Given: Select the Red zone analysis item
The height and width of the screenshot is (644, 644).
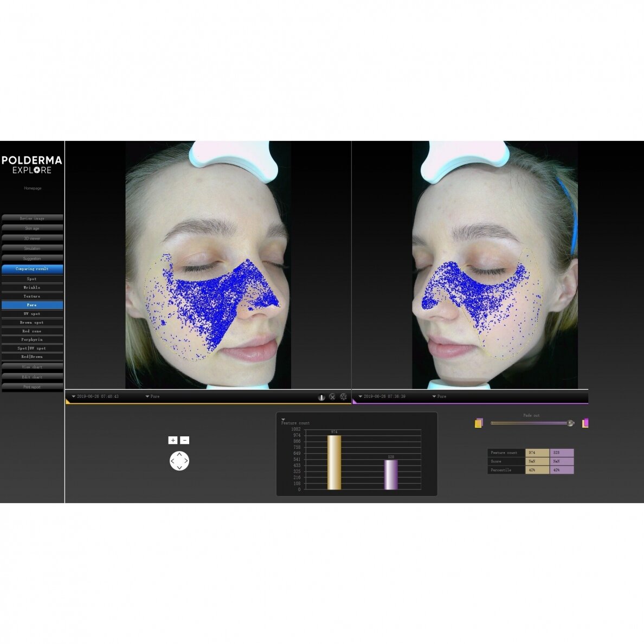Looking at the screenshot, I should point(32,331).
